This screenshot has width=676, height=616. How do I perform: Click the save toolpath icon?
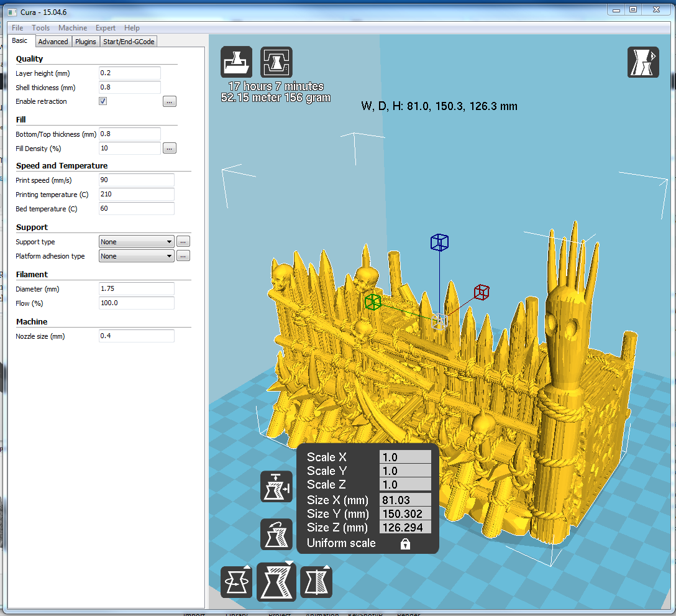tap(276, 62)
